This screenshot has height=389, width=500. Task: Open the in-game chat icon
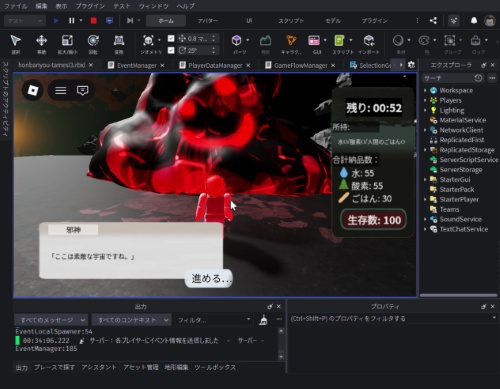82,90
